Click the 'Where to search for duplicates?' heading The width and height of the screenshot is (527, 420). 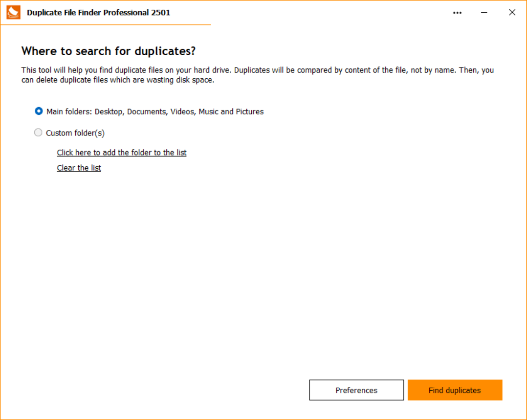pos(108,51)
